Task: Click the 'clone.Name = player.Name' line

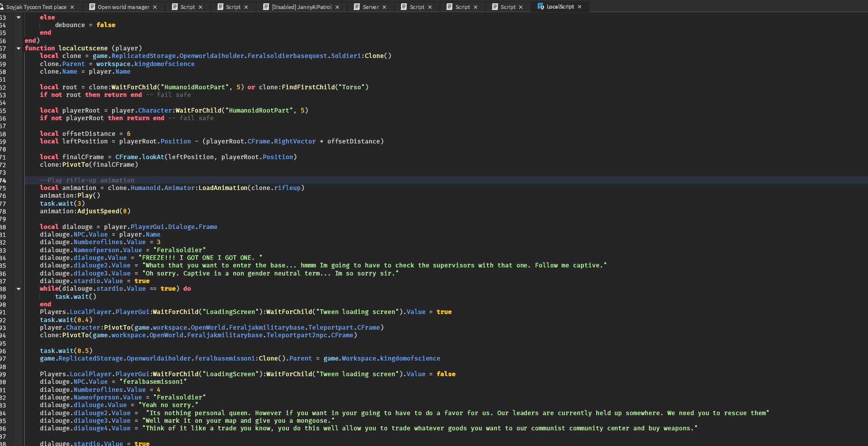Action: tap(85, 71)
